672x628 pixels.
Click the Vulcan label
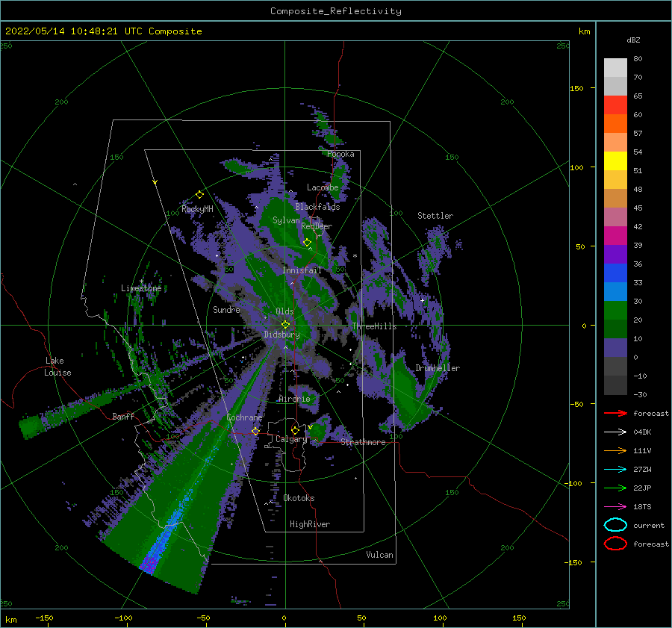click(x=379, y=555)
